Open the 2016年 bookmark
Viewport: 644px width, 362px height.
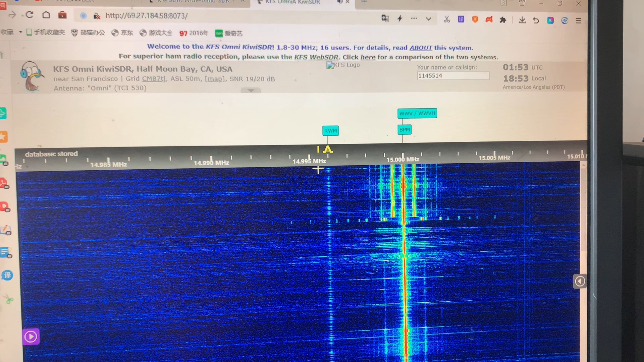(194, 33)
